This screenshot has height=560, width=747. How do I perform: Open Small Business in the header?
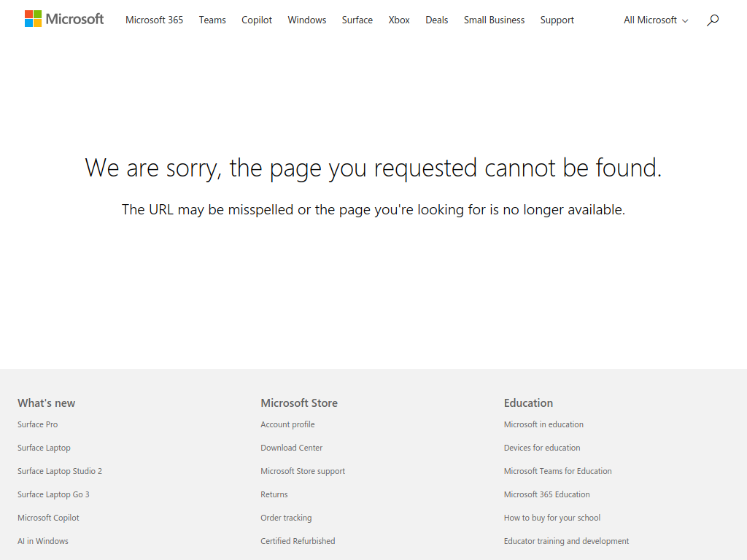pos(494,20)
